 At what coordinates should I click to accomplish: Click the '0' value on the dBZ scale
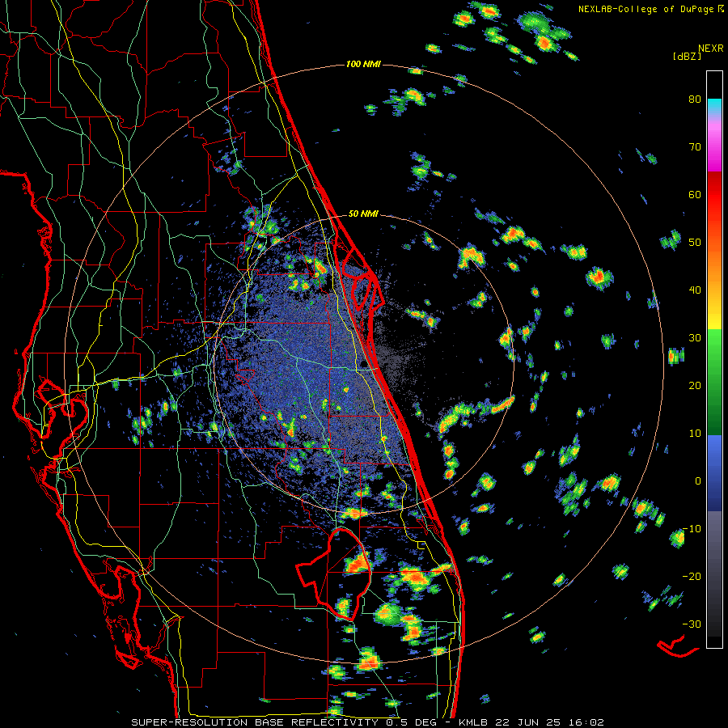click(x=698, y=481)
